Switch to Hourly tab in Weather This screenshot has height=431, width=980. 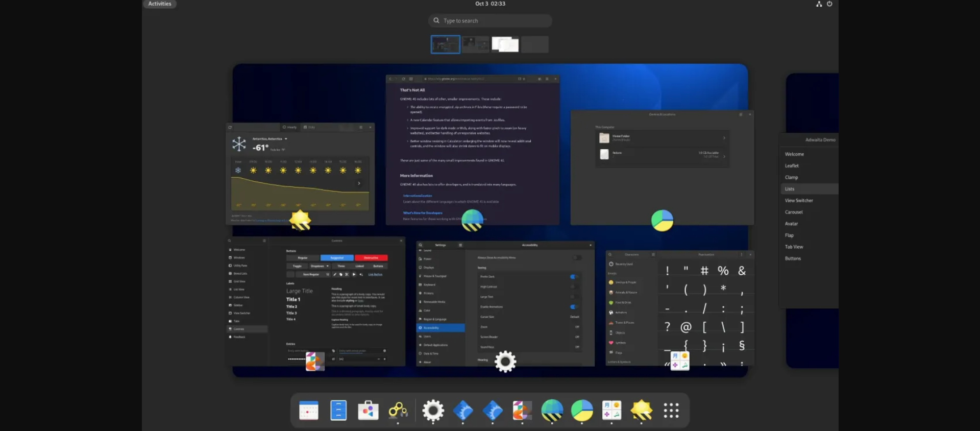(x=290, y=127)
